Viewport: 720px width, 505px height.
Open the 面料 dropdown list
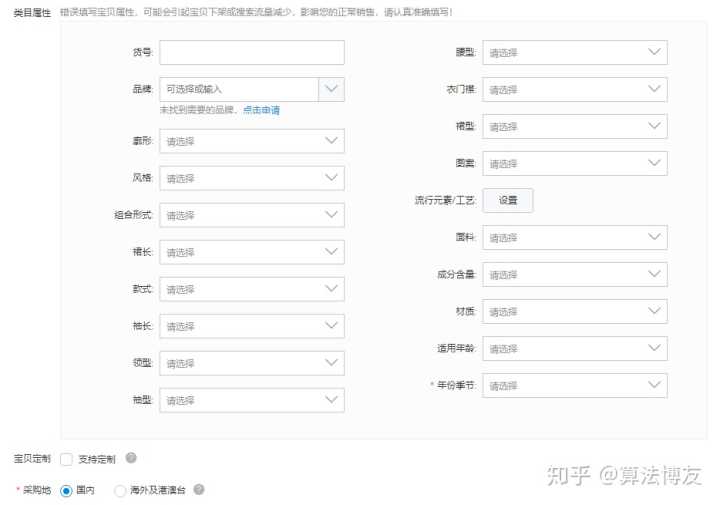[574, 237]
